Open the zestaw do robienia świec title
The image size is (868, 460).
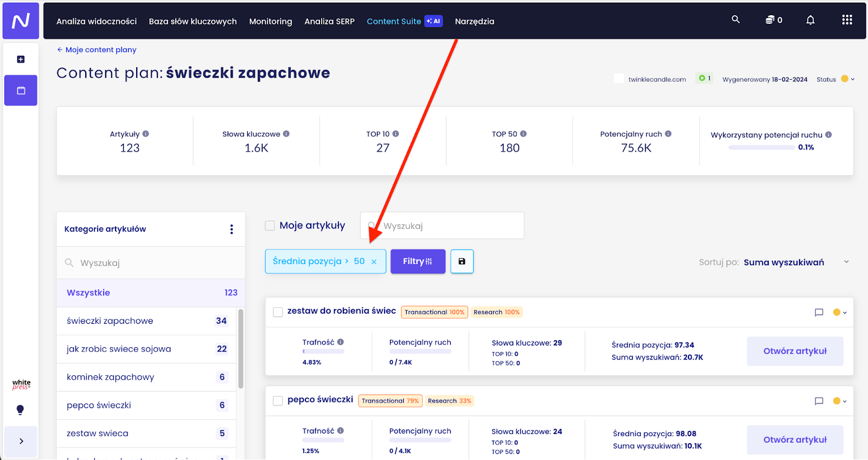tap(342, 311)
